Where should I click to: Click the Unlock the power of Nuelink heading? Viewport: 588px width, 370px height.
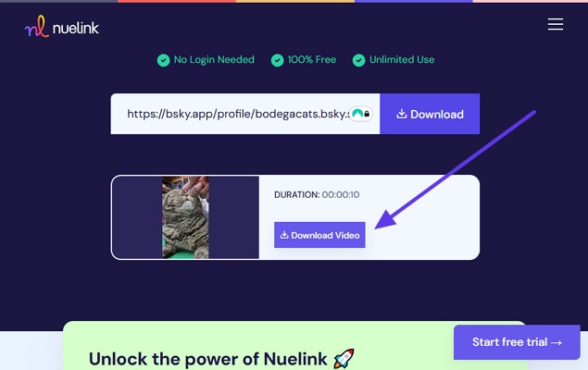(208, 359)
